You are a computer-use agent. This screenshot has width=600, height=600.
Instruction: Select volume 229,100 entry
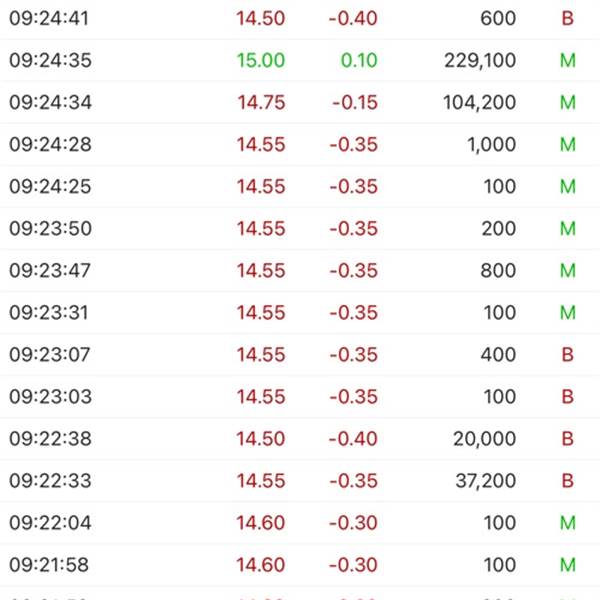[x=480, y=60]
